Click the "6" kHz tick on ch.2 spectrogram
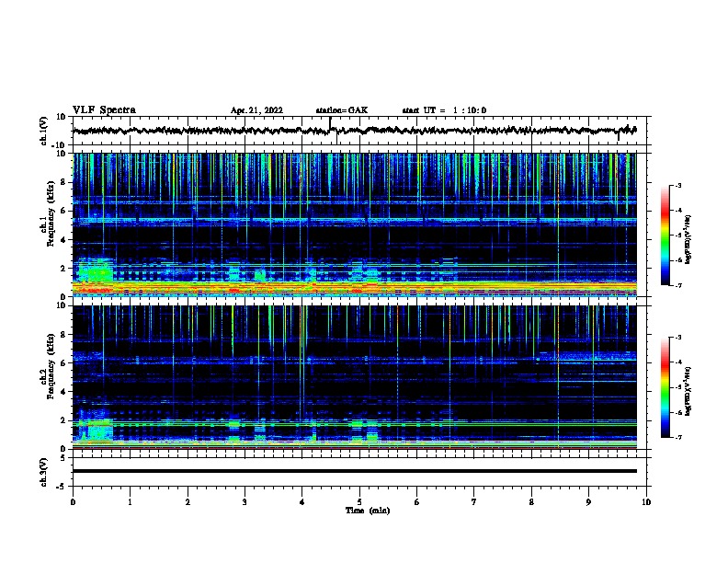 tap(64, 362)
